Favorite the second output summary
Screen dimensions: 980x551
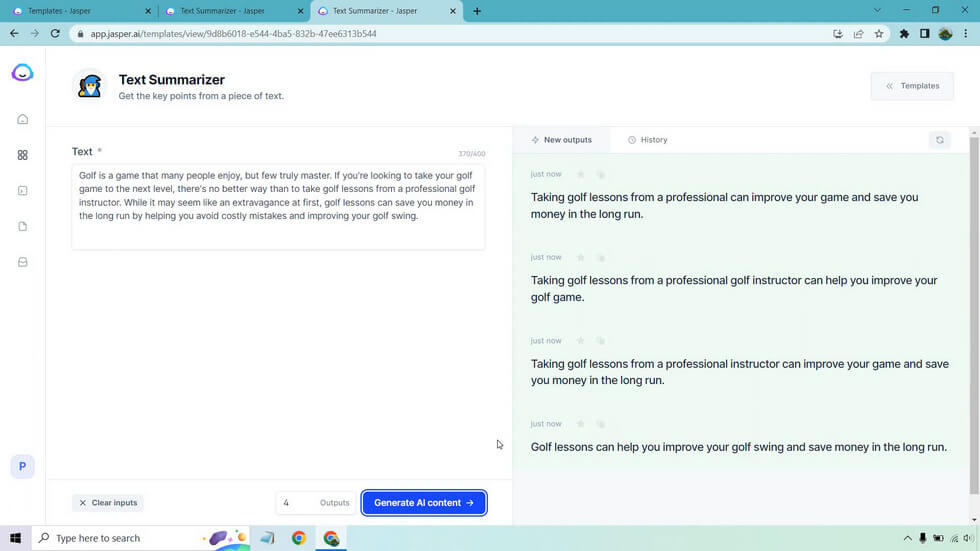(x=581, y=258)
